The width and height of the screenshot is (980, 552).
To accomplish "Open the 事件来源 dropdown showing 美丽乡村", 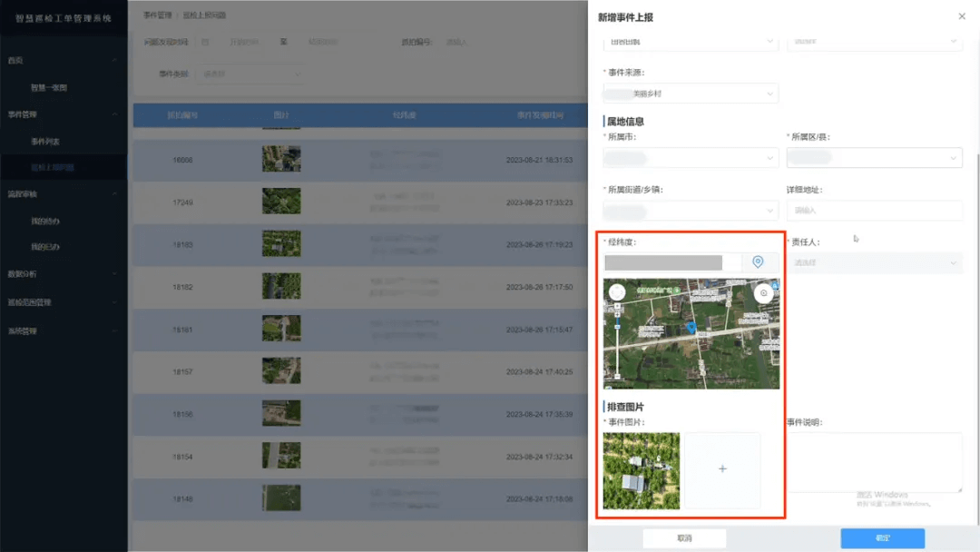I will click(x=691, y=94).
